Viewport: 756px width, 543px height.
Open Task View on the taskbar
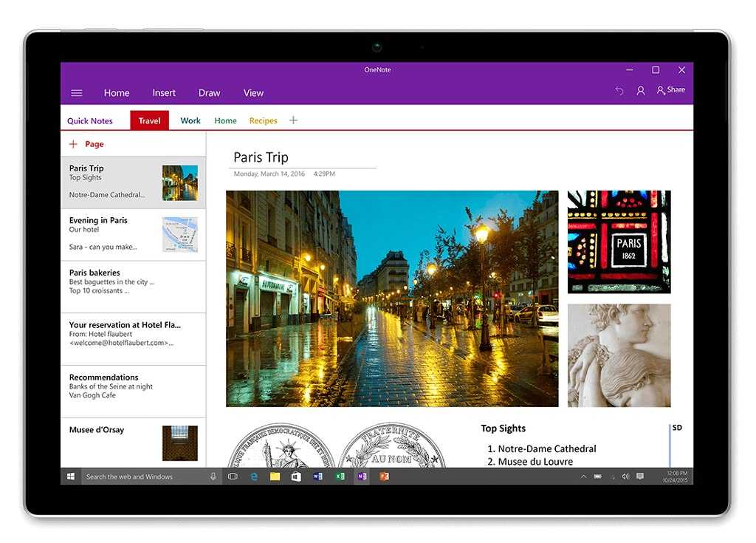233,477
